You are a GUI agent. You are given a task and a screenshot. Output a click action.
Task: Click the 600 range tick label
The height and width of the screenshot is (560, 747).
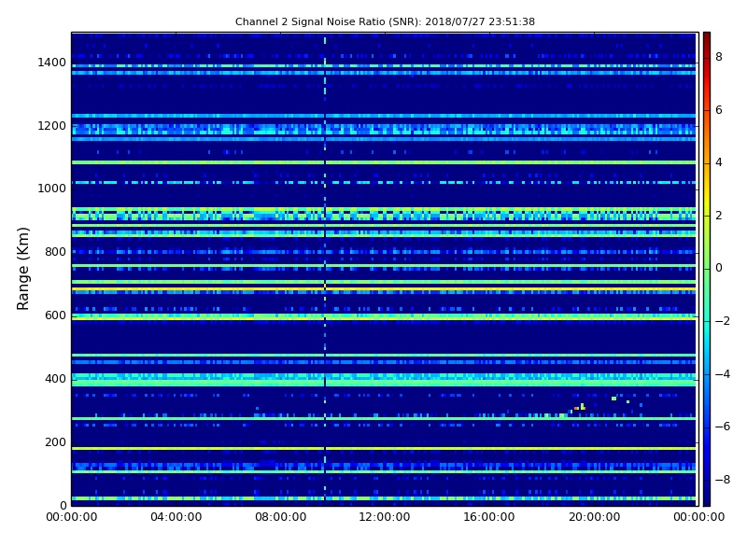55,315
